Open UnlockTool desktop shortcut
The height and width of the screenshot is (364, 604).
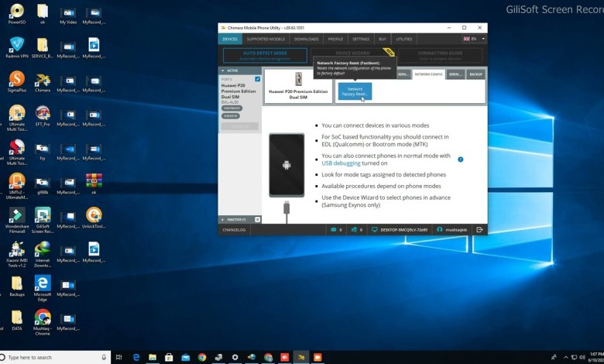click(x=94, y=218)
